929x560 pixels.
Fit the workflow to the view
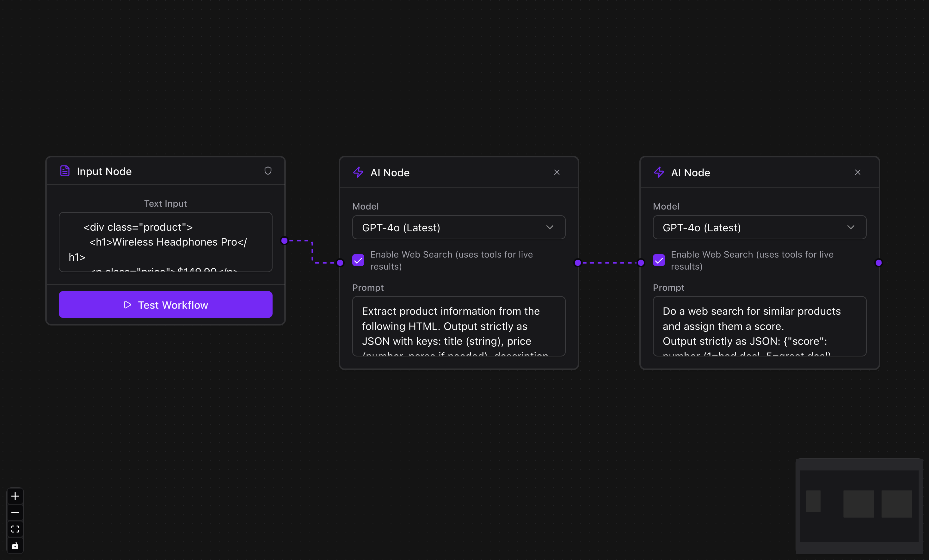[x=15, y=529]
